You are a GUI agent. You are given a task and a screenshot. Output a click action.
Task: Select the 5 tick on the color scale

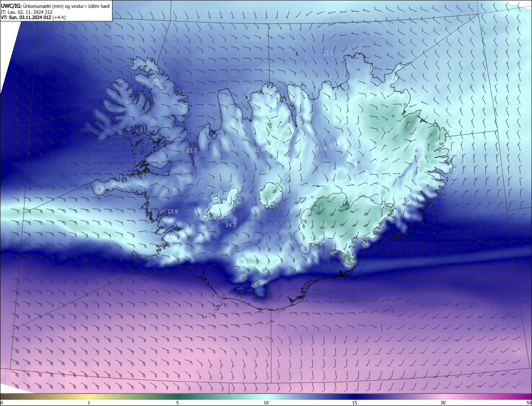(177, 403)
